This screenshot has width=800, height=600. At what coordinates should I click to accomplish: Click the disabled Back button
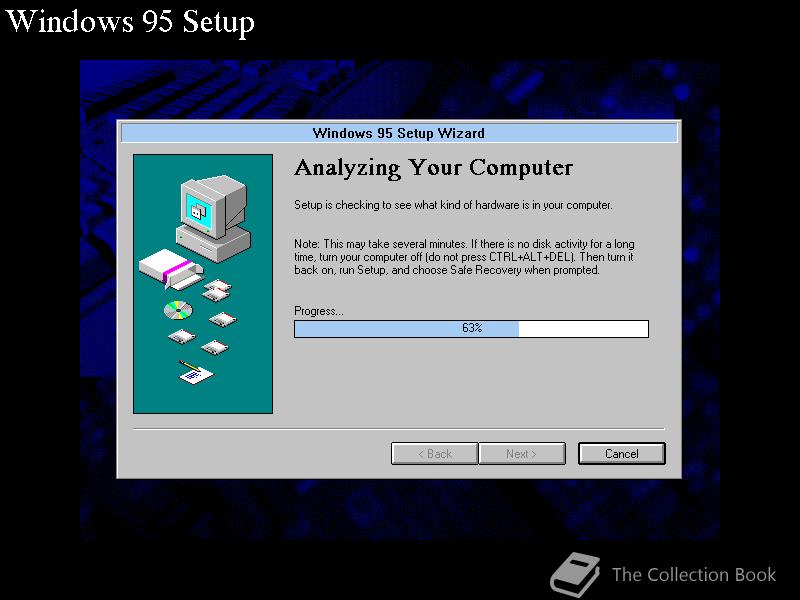(435, 454)
